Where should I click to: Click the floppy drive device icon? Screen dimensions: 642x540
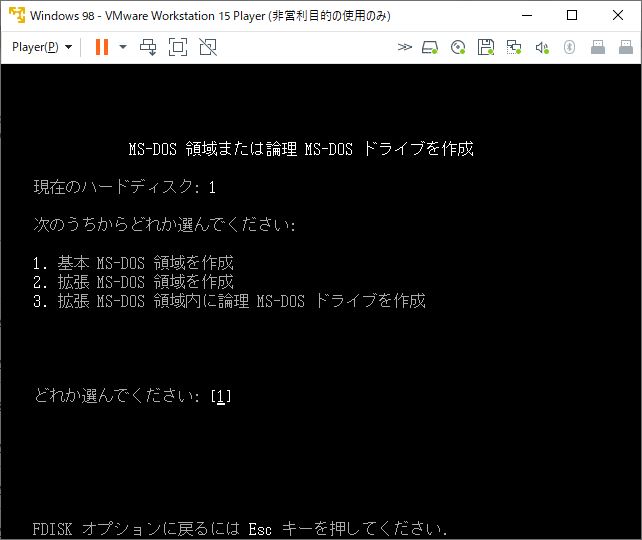486,47
